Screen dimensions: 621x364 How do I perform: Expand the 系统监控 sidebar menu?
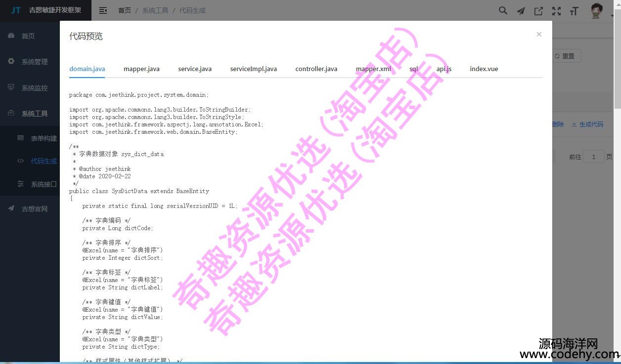[x=34, y=88]
